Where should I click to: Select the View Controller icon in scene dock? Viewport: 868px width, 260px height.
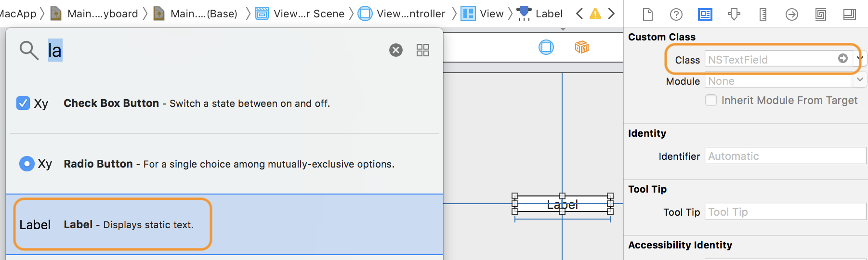[546, 47]
